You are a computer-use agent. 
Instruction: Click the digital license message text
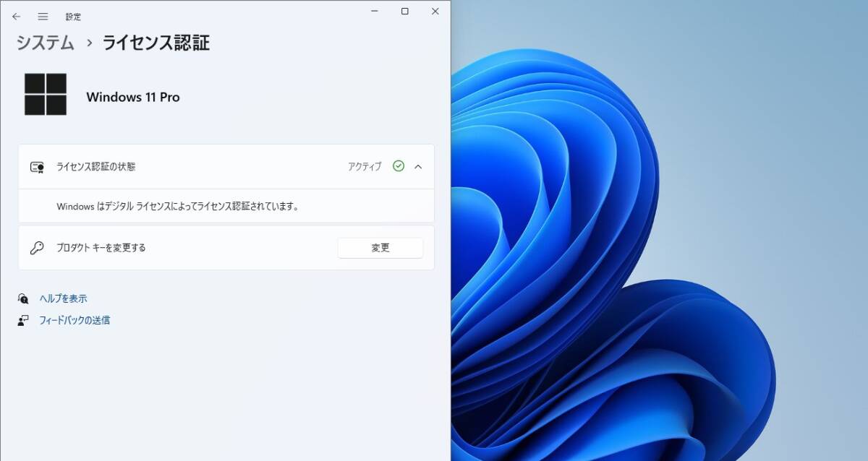[178, 206]
